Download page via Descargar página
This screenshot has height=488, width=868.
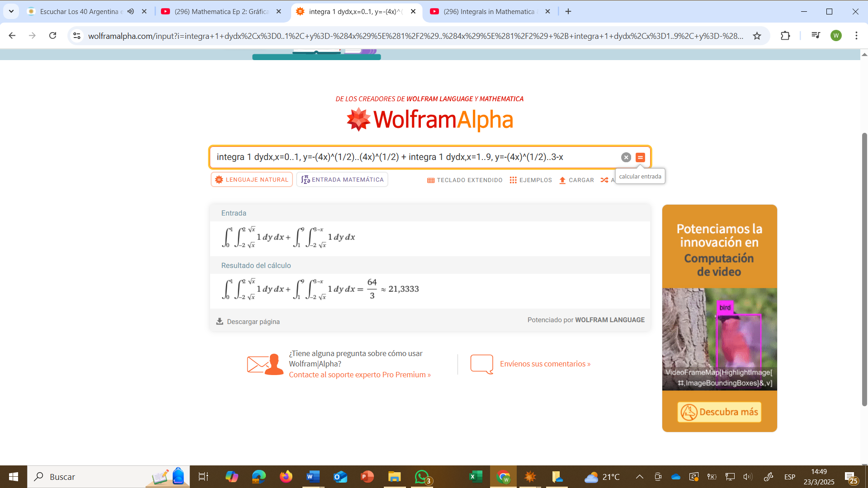[x=248, y=321]
